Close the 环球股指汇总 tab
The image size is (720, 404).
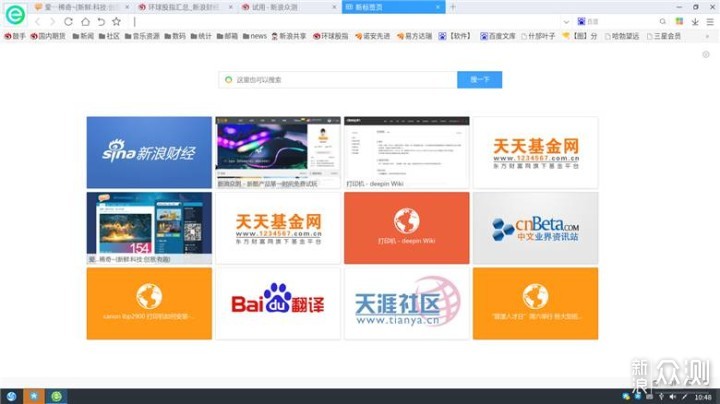click(231, 7)
